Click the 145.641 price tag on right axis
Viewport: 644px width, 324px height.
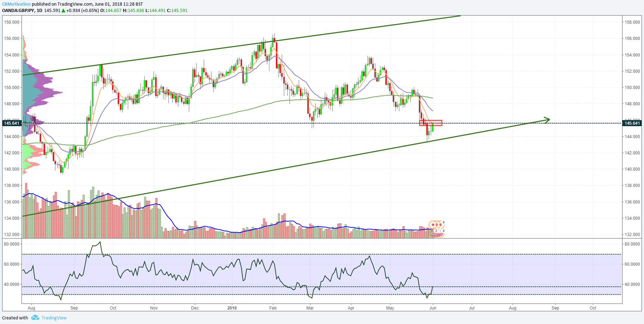632,123
